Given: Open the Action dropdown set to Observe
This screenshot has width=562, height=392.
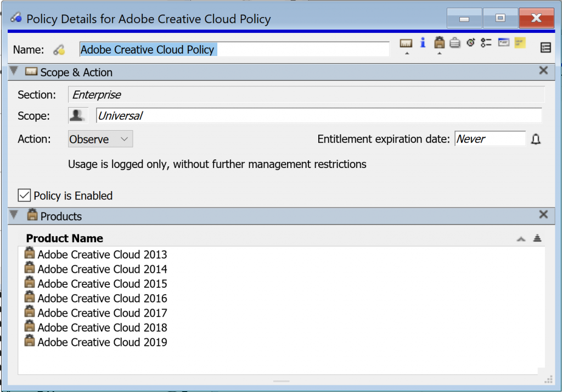Looking at the screenshot, I should tap(100, 139).
